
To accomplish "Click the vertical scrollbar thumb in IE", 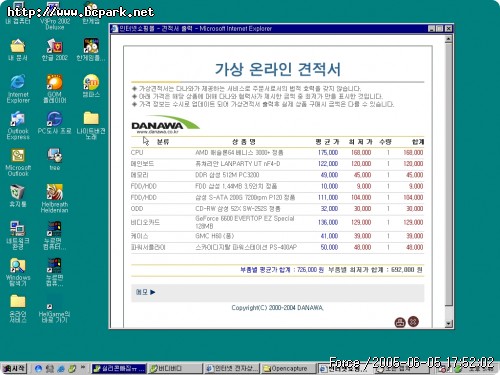I will pyautogui.click(x=449, y=174).
